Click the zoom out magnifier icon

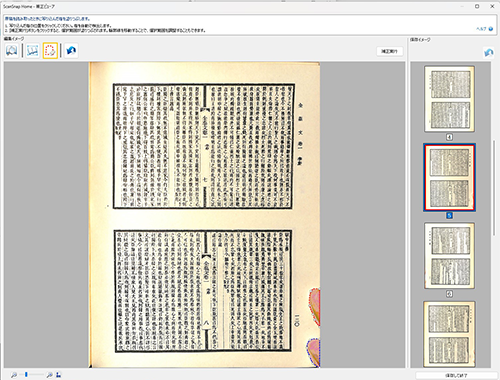[x=14, y=375]
